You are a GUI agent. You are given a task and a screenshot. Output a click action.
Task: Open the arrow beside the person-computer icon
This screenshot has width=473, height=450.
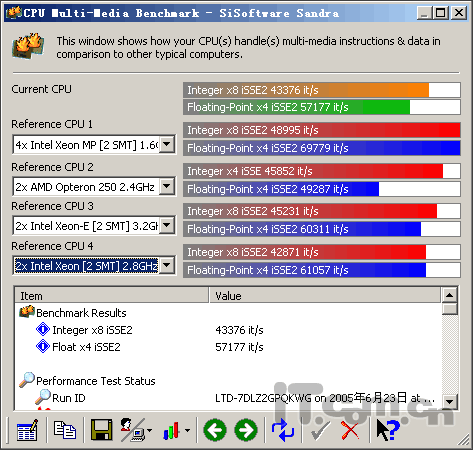click(x=150, y=430)
